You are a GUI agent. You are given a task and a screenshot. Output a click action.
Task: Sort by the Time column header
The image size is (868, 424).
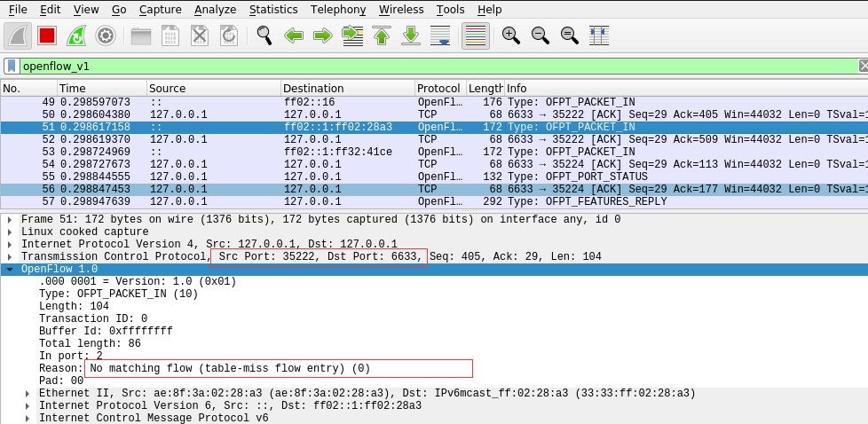(x=102, y=89)
